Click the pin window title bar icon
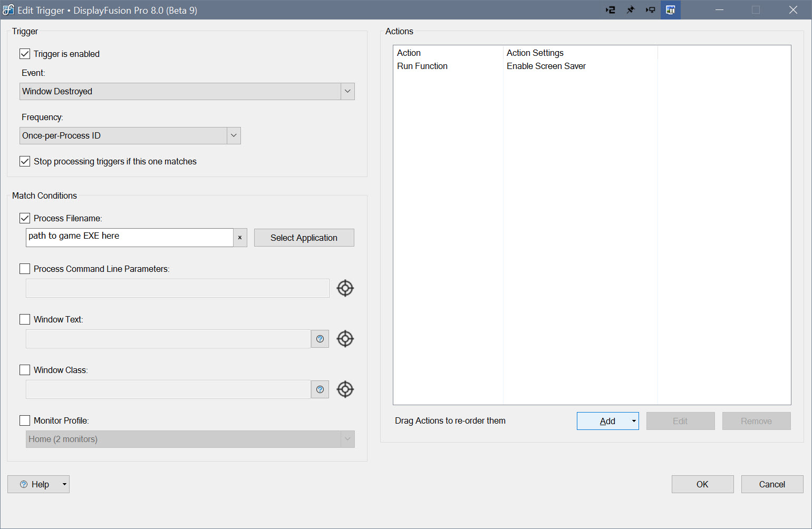The height and width of the screenshot is (529, 812). coord(630,10)
